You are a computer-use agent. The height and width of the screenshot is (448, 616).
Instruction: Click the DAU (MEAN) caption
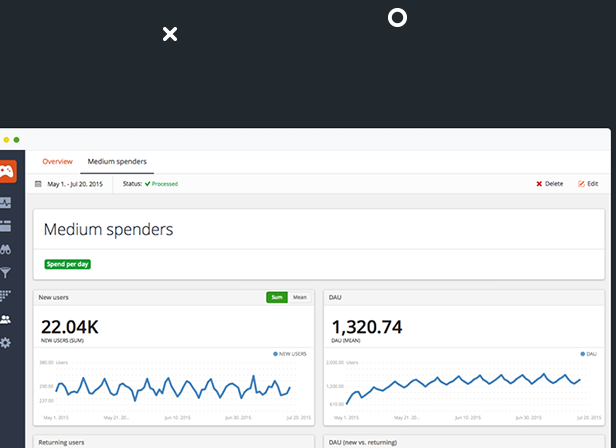click(346, 341)
